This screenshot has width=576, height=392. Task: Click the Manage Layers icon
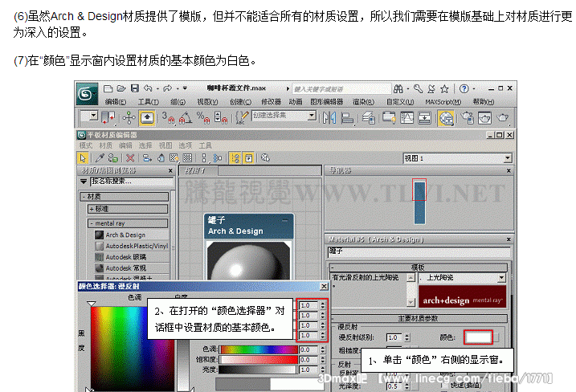[x=369, y=118]
